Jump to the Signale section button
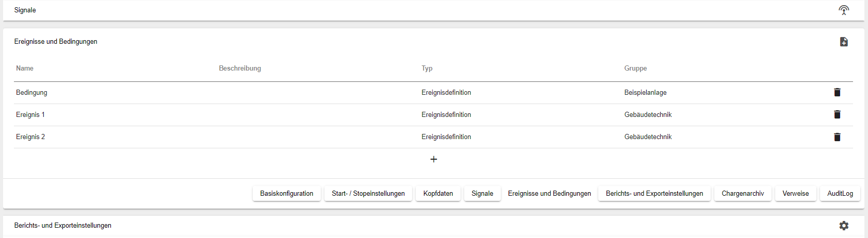Viewport: 868px width, 238px height. (482, 194)
